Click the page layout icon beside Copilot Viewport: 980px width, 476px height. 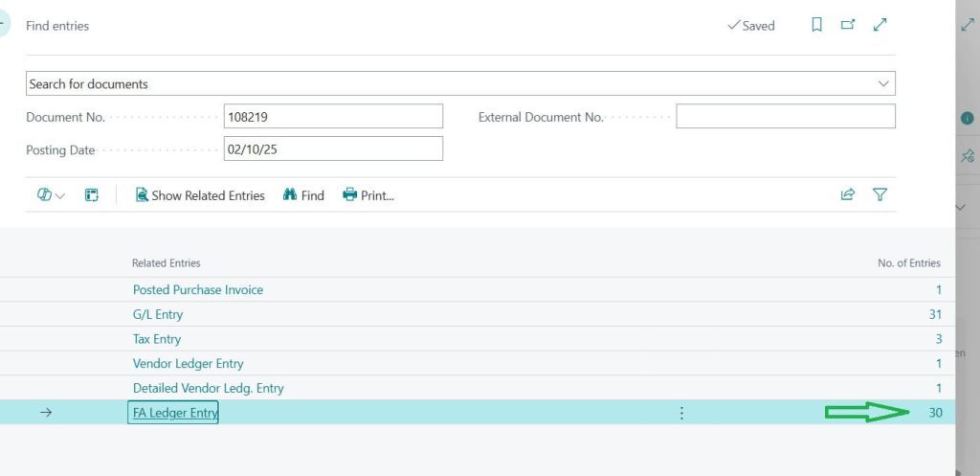point(92,195)
